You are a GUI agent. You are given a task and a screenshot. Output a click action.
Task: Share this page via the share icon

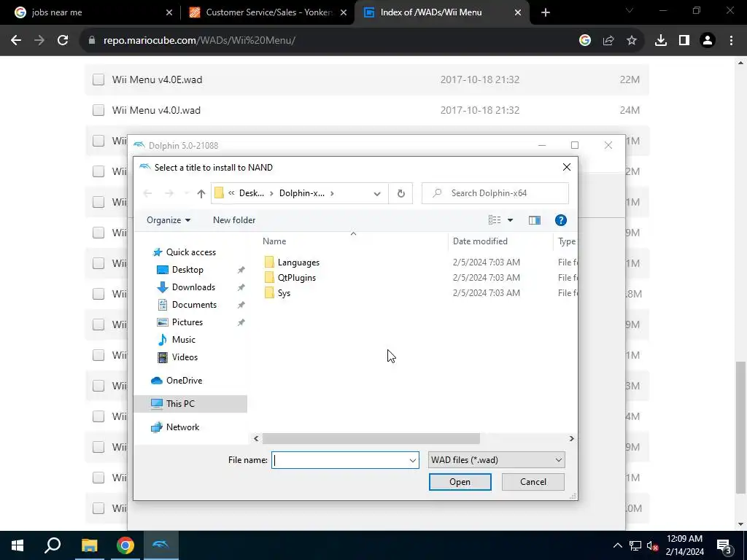click(608, 41)
